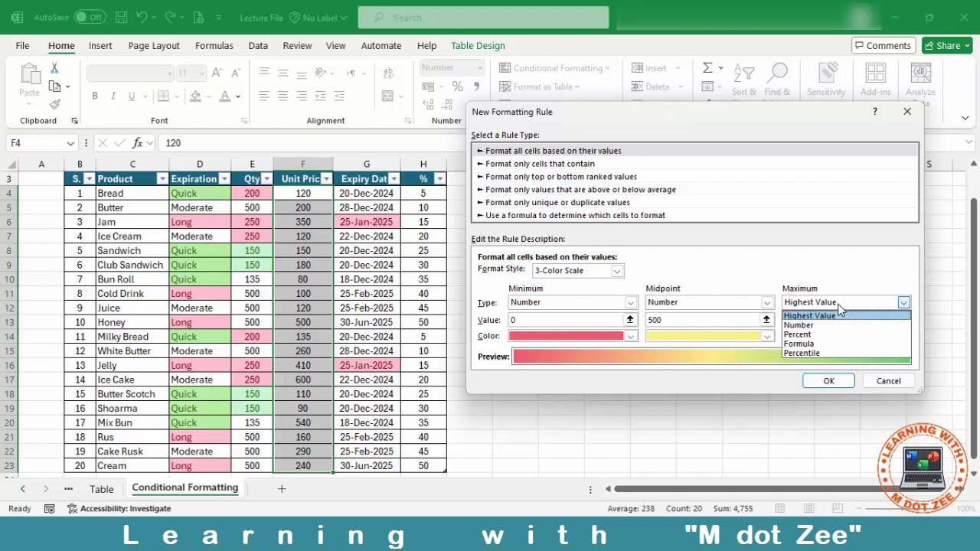Image resolution: width=980 pixels, height=551 pixels.
Task: Click the macro recording status bar icon
Action: pos(49,508)
